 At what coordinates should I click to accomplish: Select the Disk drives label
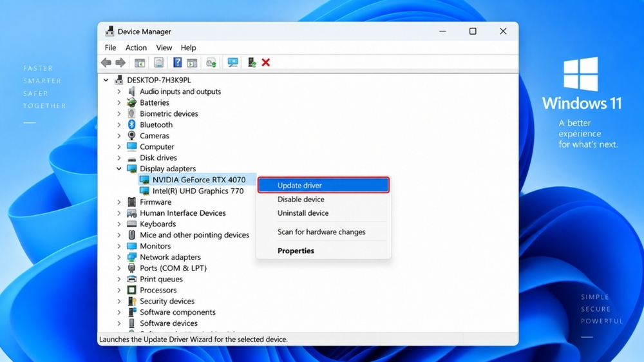pyautogui.click(x=158, y=158)
